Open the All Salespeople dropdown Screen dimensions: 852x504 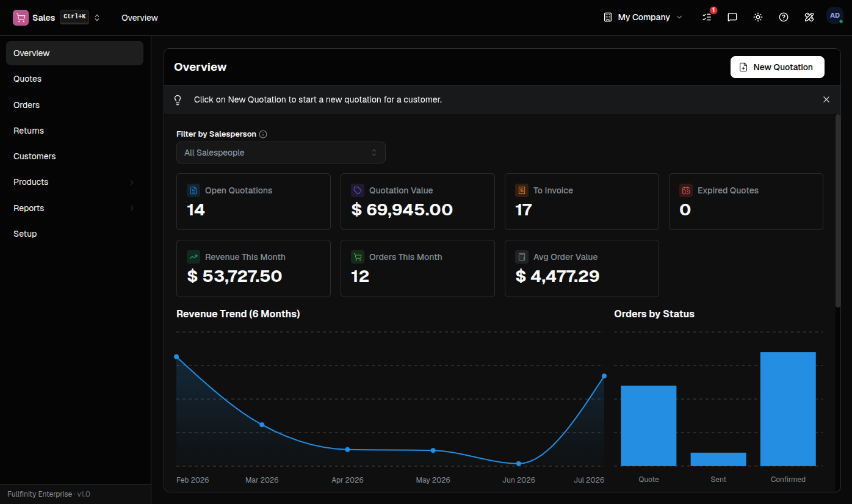coord(281,153)
